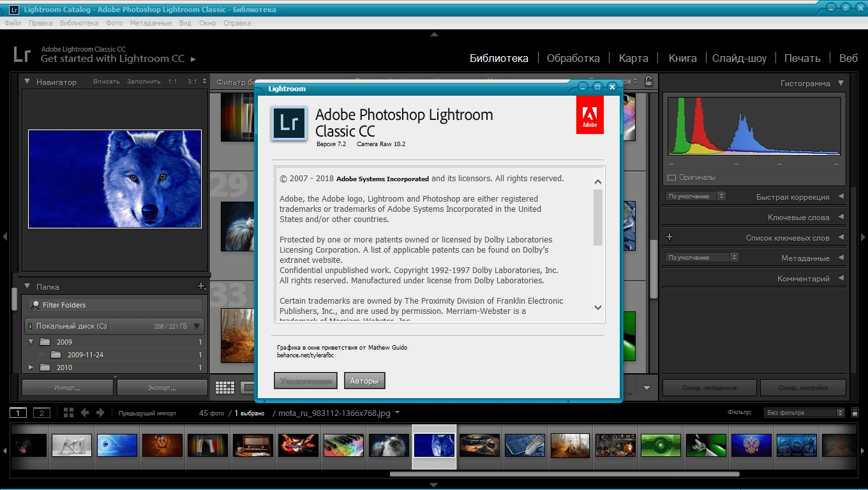Select Заполнить zoom level in Navigator
Screen dimensions: 868x490
(144, 82)
